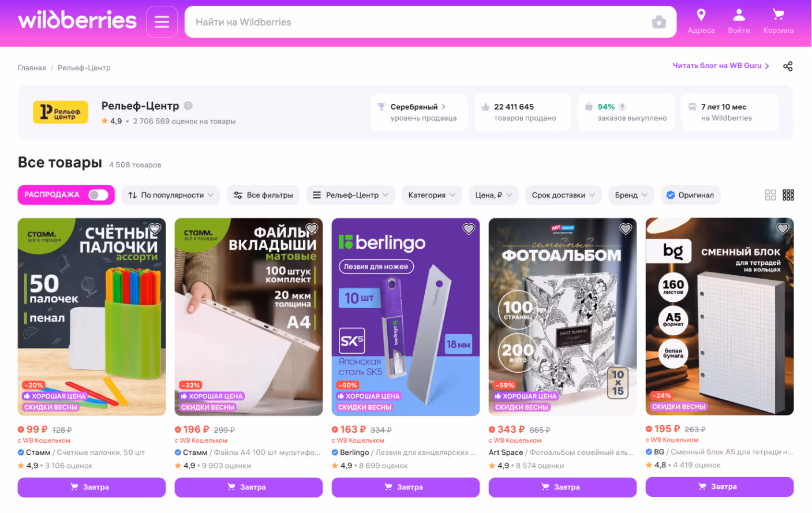The image size is (812, 513).
Task: Expand Серебряный seller level details
Action: point(419,112)
